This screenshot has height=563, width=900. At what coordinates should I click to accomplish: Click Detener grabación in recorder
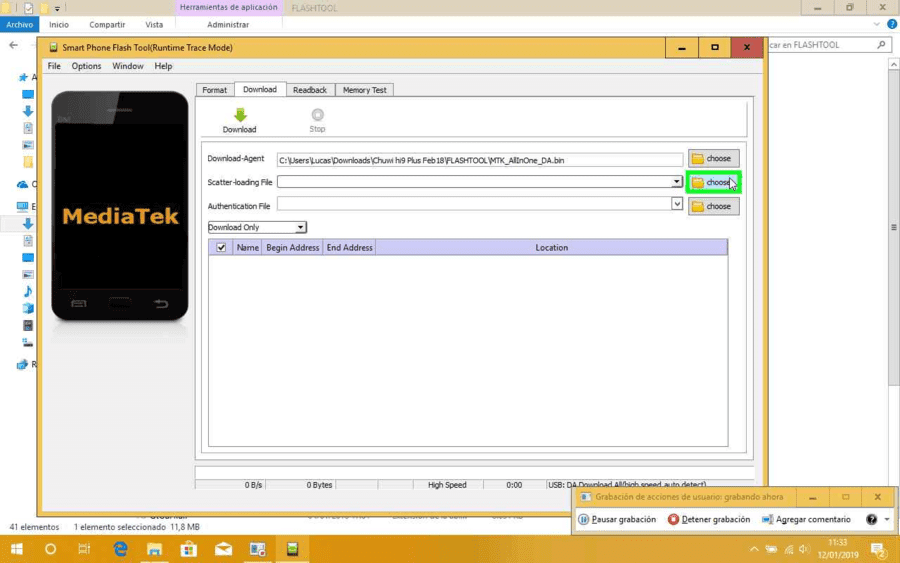(709, 519)
